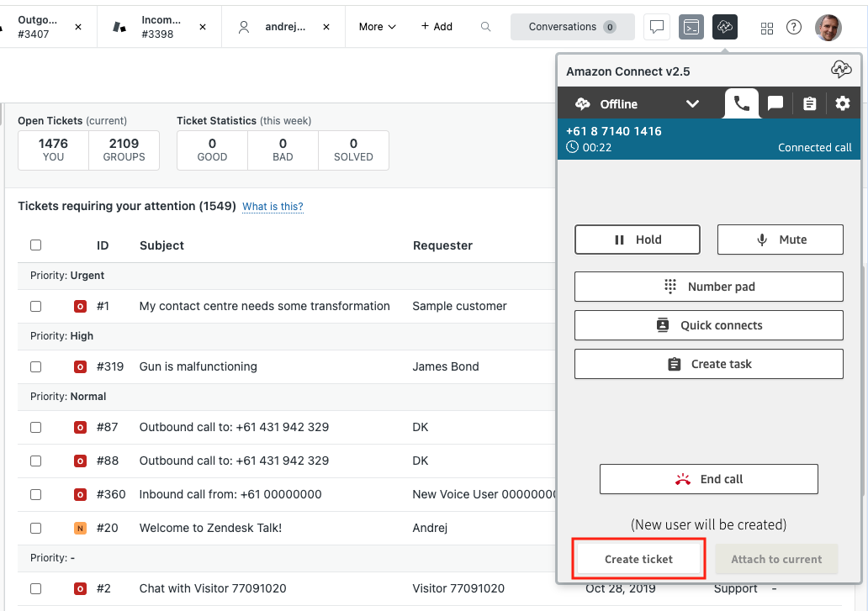Click the Zendesk search magnifier icon
The width and height of the screenshot is (868, 611).
click(x=485, y=27)
